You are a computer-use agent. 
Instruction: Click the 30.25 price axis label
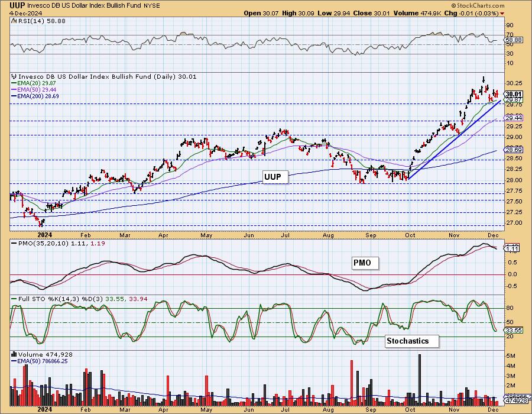514,83
